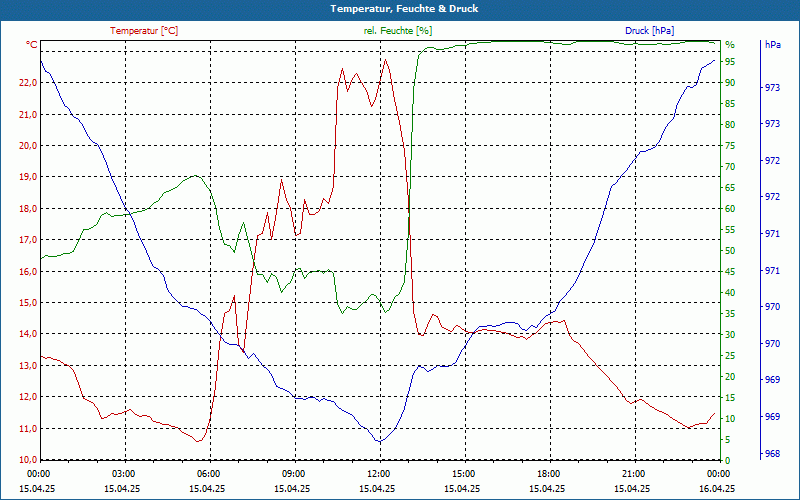Click the green '50' humidity axis value
800x500 pixels.
pyautogui.click(x=730, y=251)
